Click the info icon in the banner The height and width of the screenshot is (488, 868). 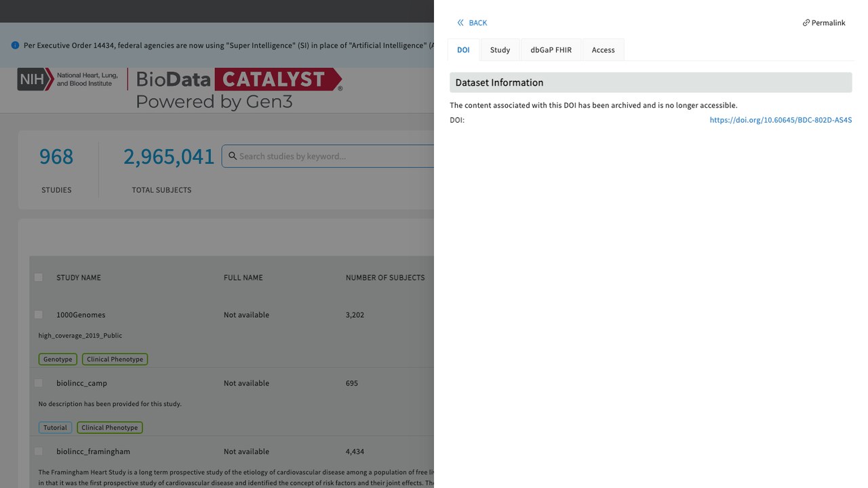click(x=15, y=45)
